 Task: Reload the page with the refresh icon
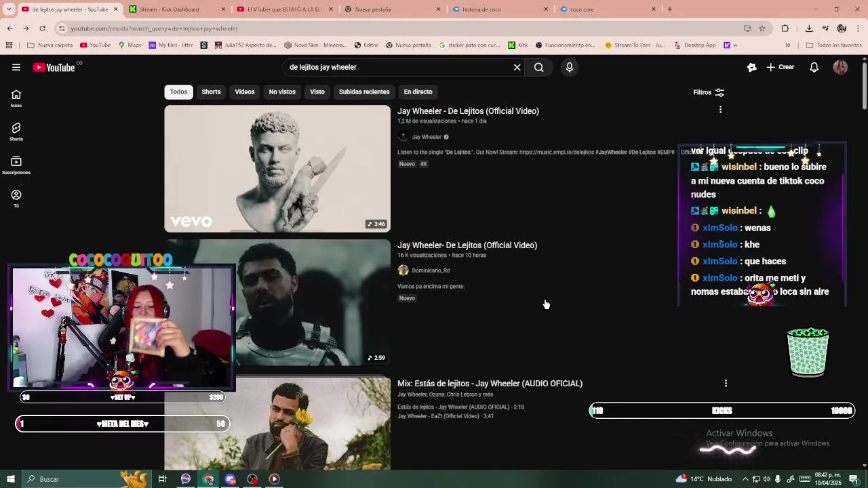point(42,28)
